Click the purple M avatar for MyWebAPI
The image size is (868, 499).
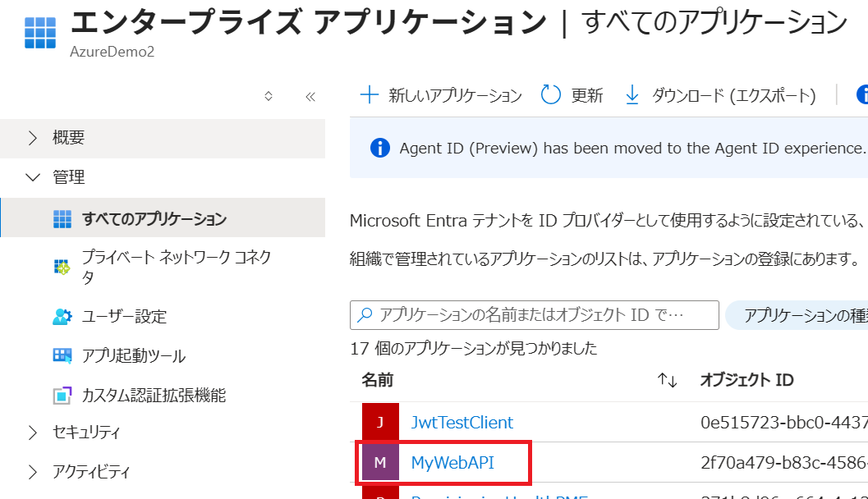380,462
